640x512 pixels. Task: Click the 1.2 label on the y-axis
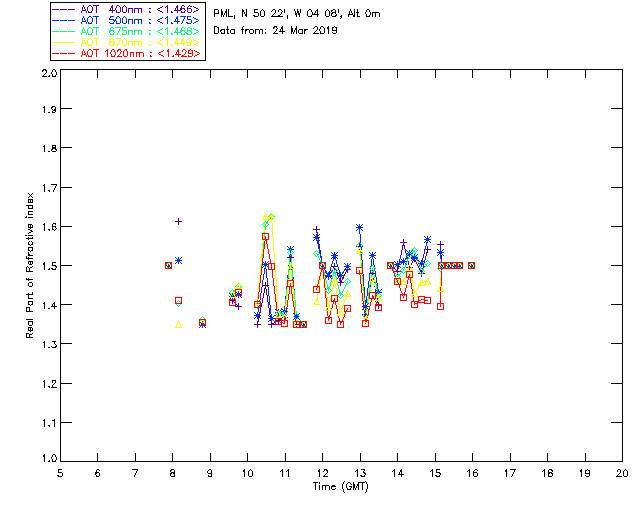[x=49, y=384]
